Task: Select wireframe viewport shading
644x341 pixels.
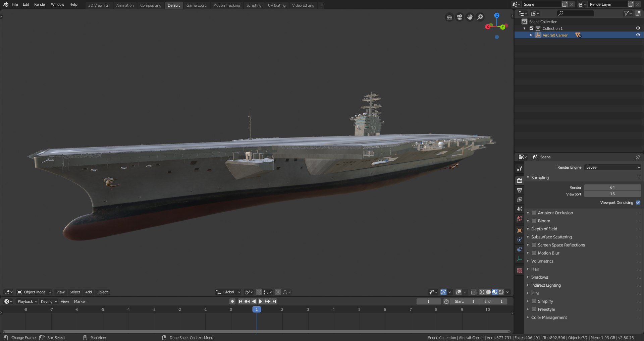Action: 482,292
